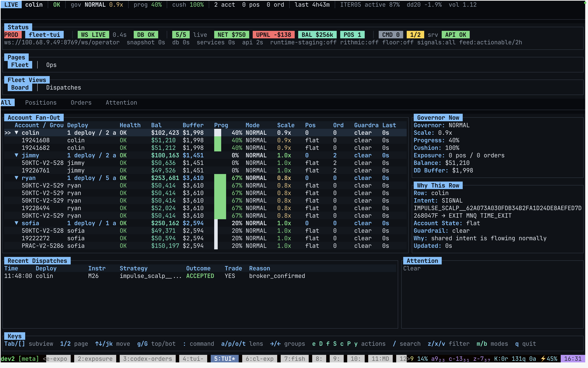The width and height of the screenshot is (588, 368).
Task: Click the Scale column header
Action: (x=286, y=125)
